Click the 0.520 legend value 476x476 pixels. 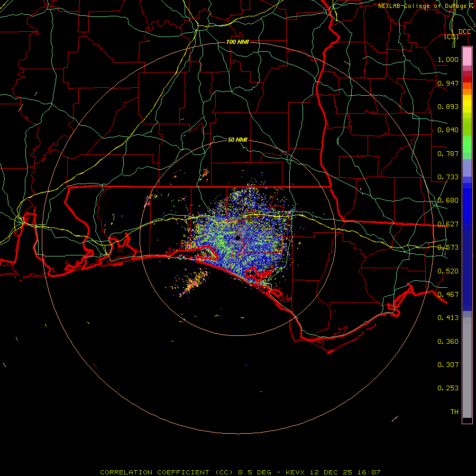coord(448,271)
